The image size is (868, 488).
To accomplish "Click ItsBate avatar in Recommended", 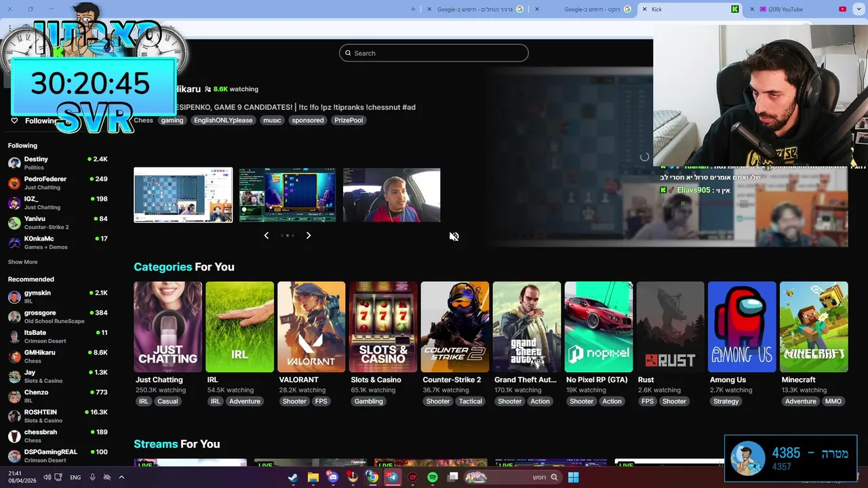I will click(x=14, y=336).
